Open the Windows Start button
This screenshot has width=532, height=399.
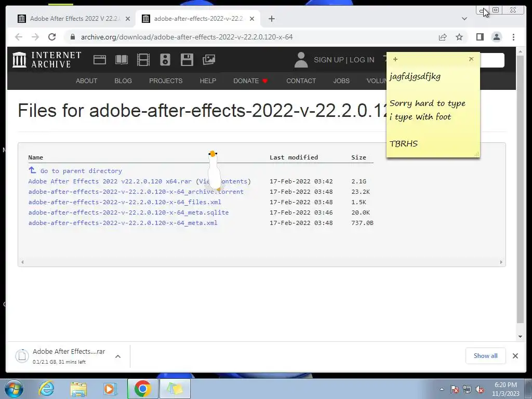pyautogui.click(x=14, y=389)
